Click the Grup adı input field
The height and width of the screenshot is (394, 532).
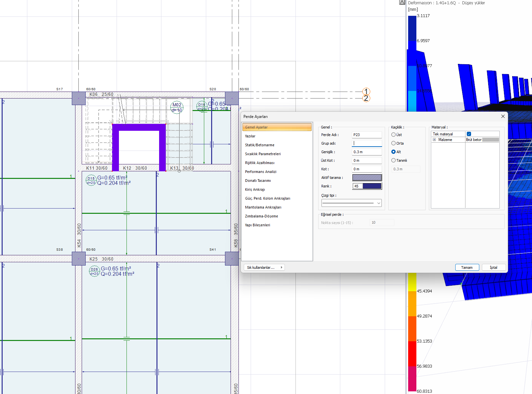367,143
